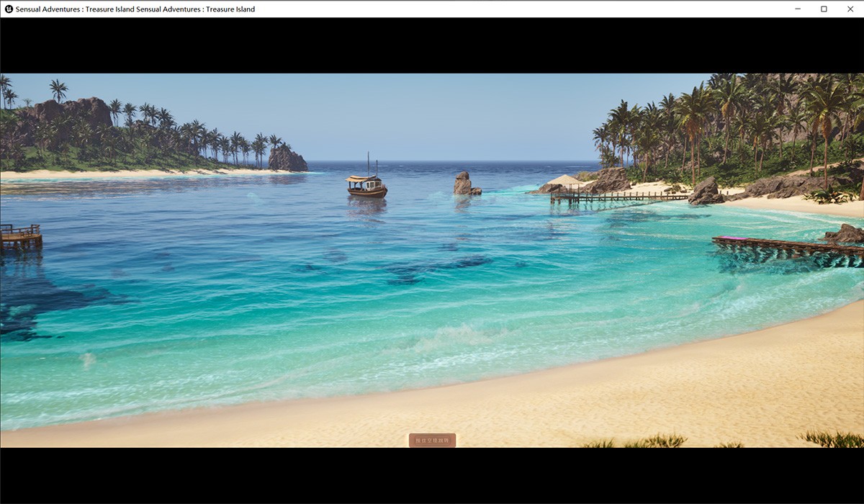Click the upper black letterbox bar

(x=432, y=45)
